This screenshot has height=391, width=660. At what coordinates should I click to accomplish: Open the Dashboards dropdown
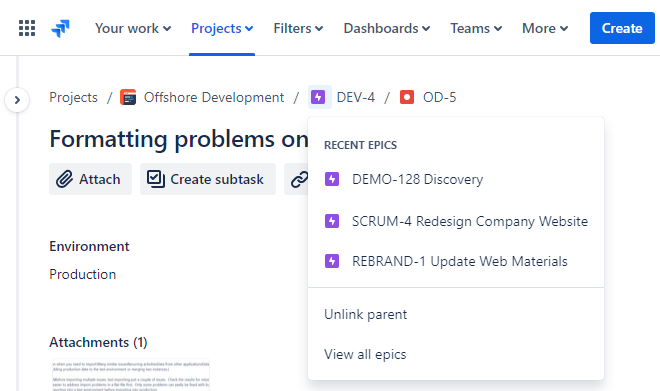click(x=386, y=28)
